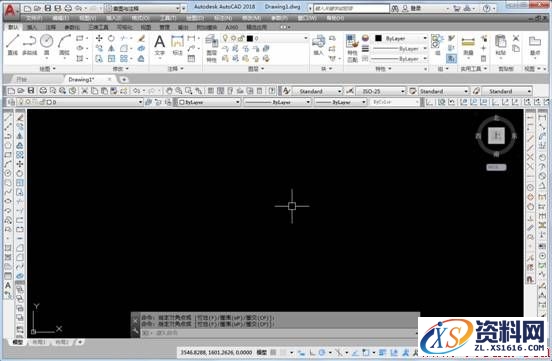Open the ribbon layer dropdown showing 0
This screenshot has width=552, height=361.
tap(265, 38)
